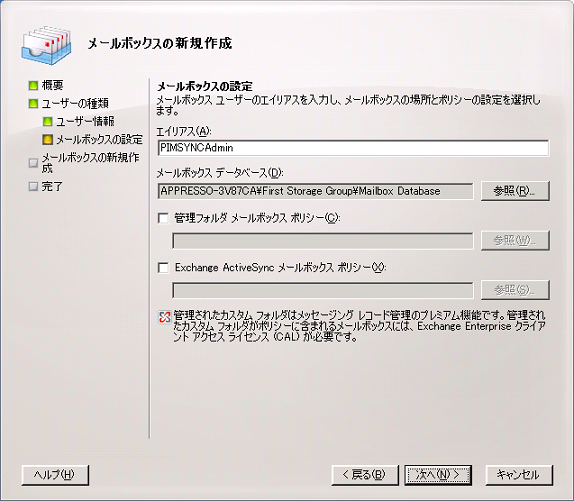
Task: Click the Exchange license info icon
Action: (x=164, y=317)
